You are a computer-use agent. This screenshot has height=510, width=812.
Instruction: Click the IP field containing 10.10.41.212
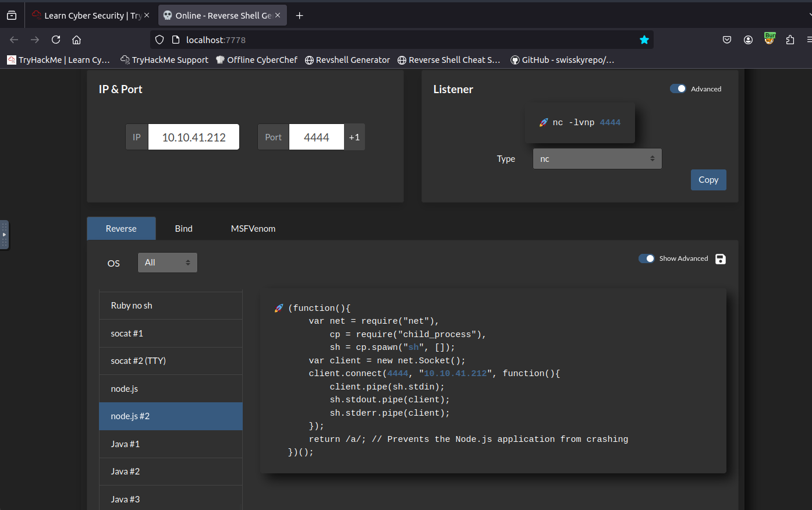pyautogui.click(x=194, y=137)
